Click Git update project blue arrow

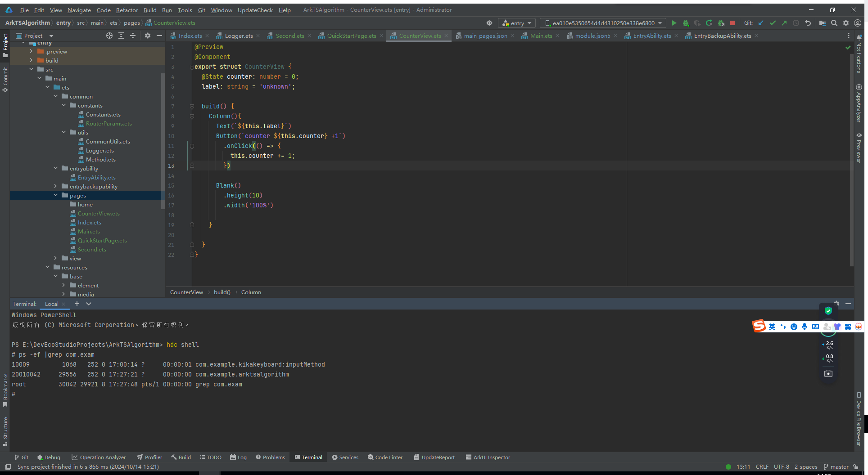click(x=761, y=23)
